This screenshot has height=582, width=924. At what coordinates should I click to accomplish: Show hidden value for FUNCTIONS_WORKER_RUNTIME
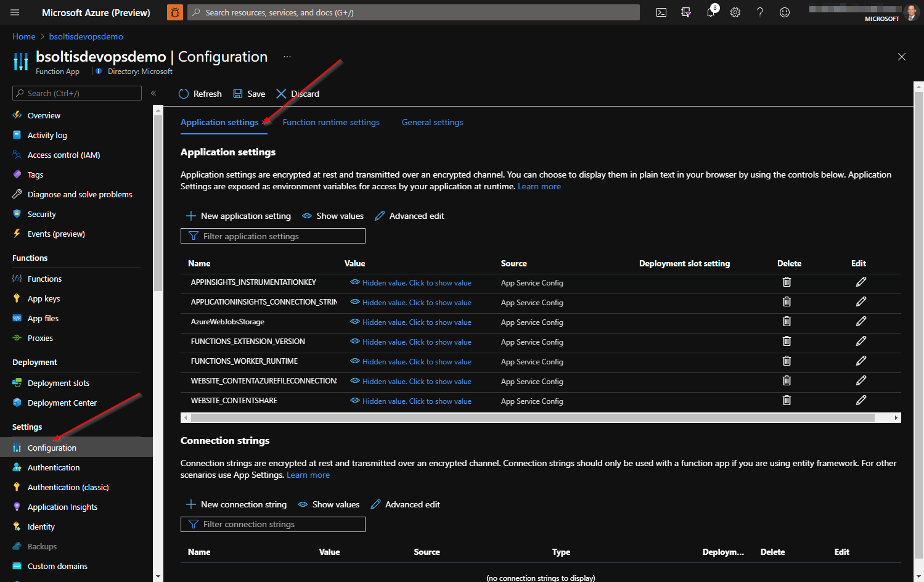(411, 362)
